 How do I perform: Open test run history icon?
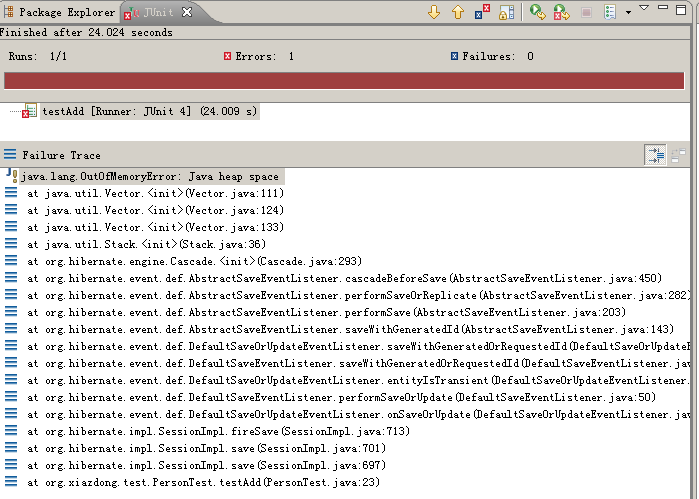tap(610, 12)
